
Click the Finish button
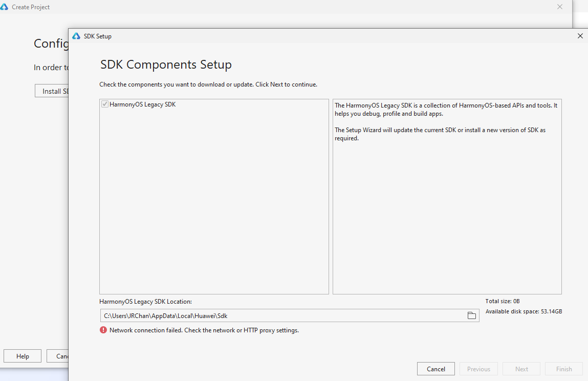(564, 369)
